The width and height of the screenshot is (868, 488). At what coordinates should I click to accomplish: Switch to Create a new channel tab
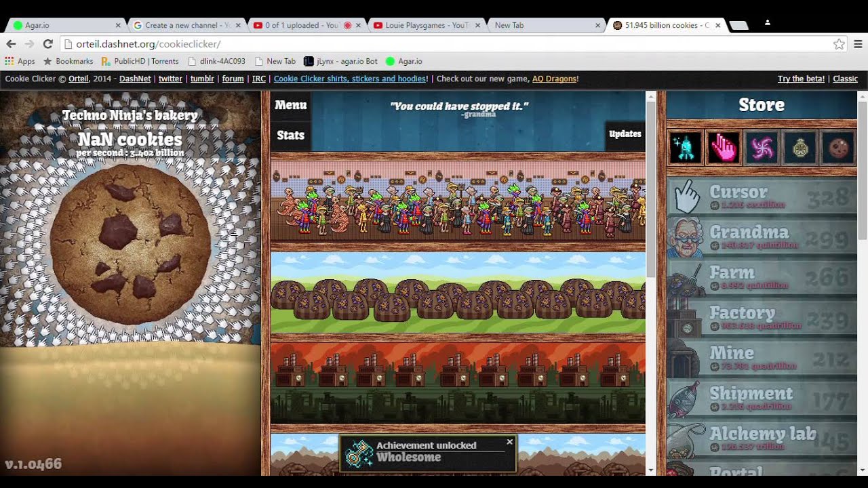point(187,25)
